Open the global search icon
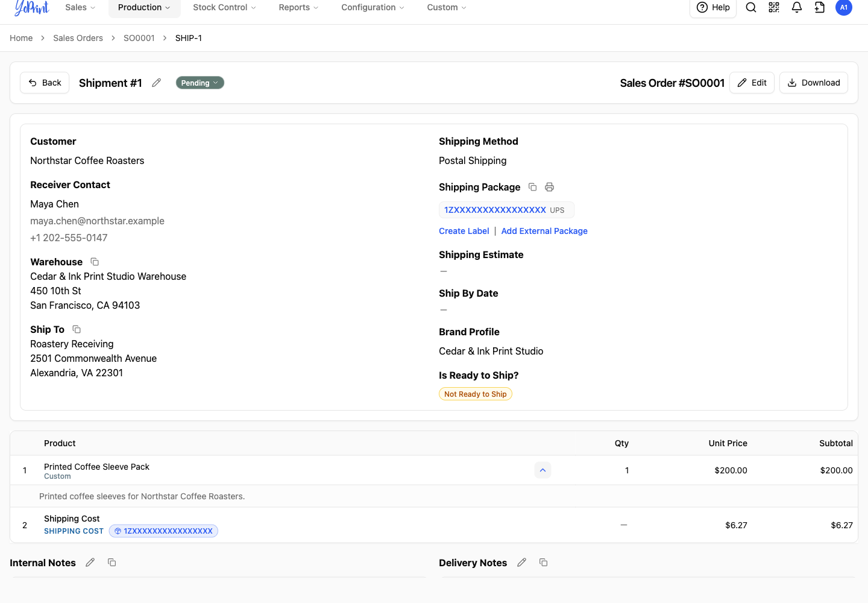Screen dimensions: 868x603 click(x=751, y=7)
